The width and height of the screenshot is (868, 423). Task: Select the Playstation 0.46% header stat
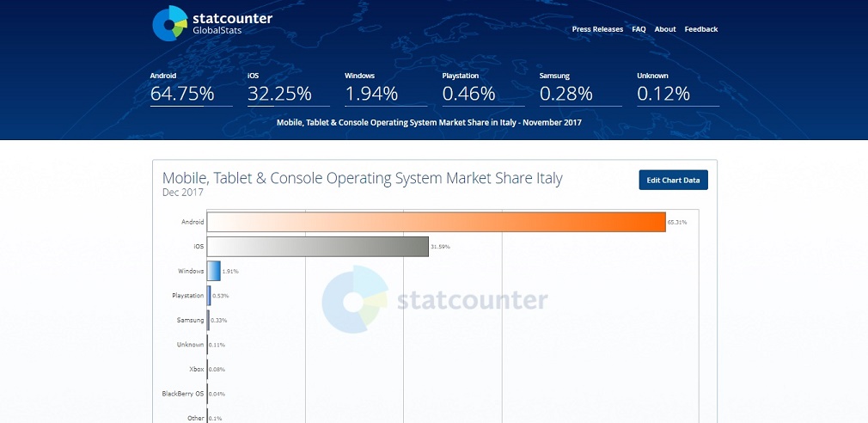[483, 89]
